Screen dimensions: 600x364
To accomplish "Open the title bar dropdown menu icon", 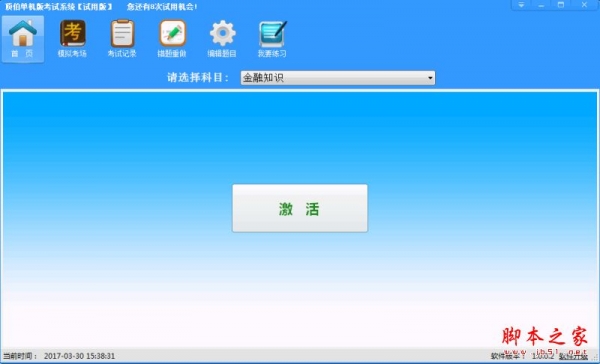I will pyautogui.click(x=521, y=5).
